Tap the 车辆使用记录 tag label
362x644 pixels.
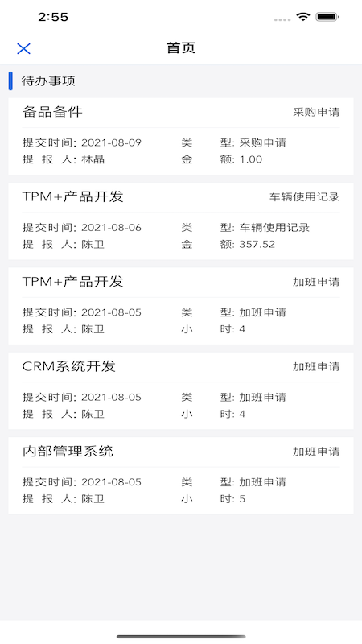click(304, 196)
